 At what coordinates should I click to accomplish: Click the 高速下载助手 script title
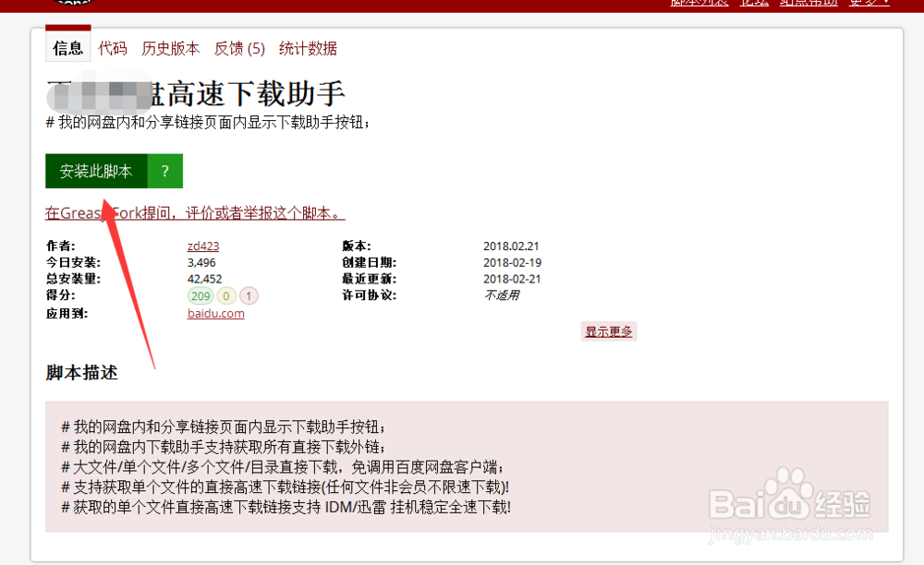click(196, 94)
